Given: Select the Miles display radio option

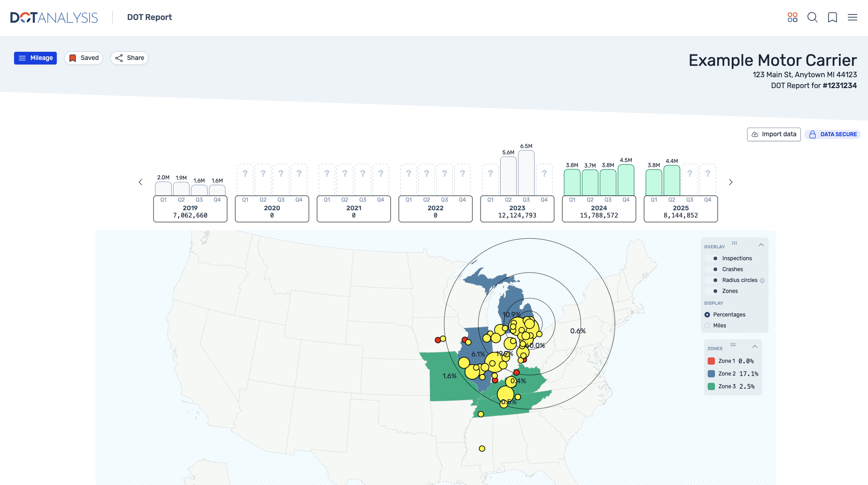Looking at the screenshot, I should [x=707, y=326].
